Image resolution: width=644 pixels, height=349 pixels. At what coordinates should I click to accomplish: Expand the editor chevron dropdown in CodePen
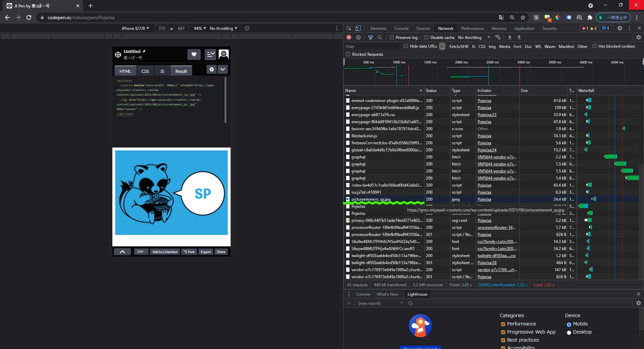point(223,69)
